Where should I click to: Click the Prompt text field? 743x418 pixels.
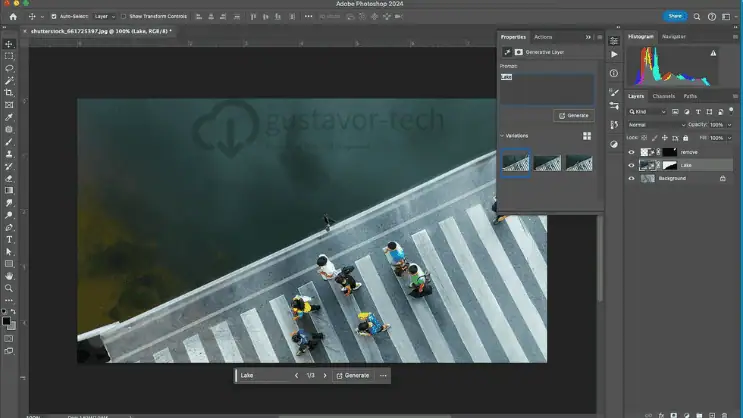click(x=547, y=89)
